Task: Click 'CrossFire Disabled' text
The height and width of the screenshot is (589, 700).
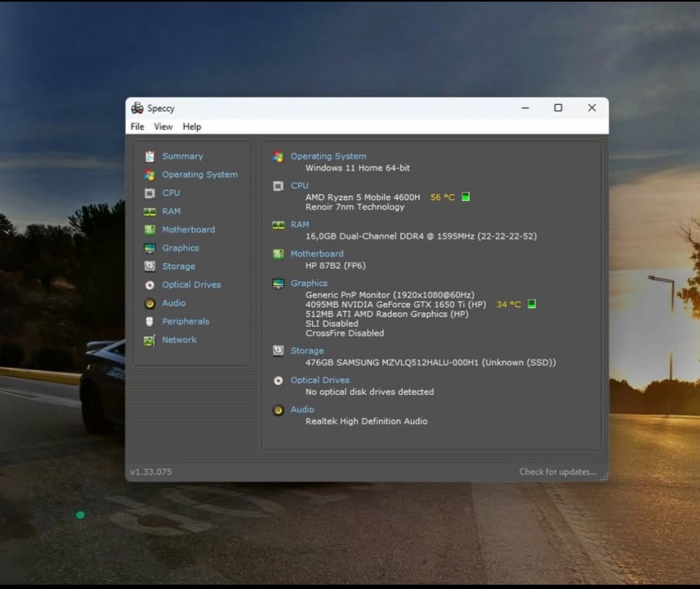Action: 345,333
